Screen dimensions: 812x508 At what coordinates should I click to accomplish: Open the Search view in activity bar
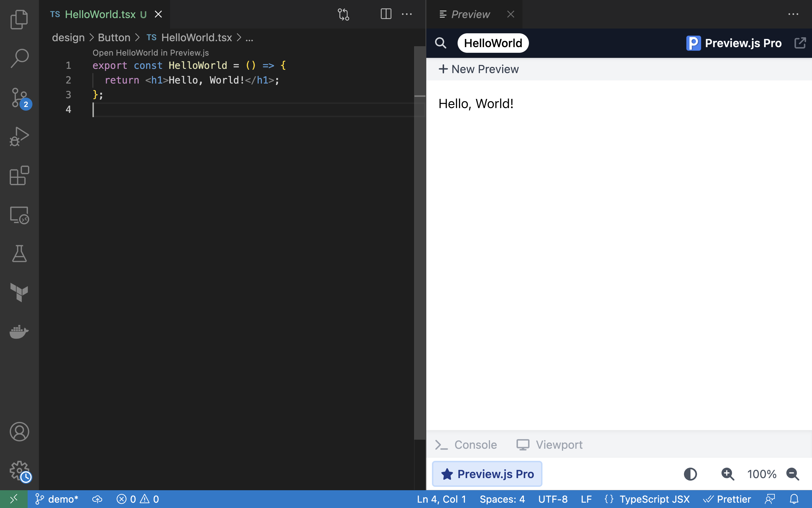click(19, 58)
